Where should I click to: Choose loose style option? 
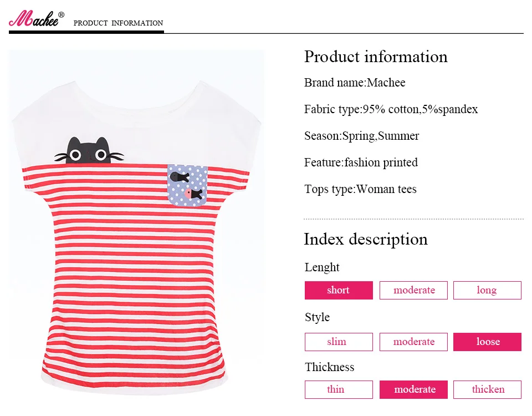(487, 342)
